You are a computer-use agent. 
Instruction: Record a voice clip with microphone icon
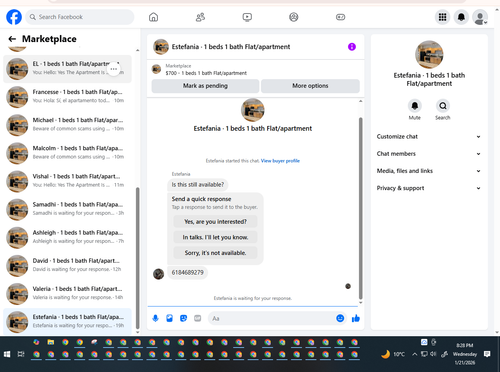click(155, 318)
